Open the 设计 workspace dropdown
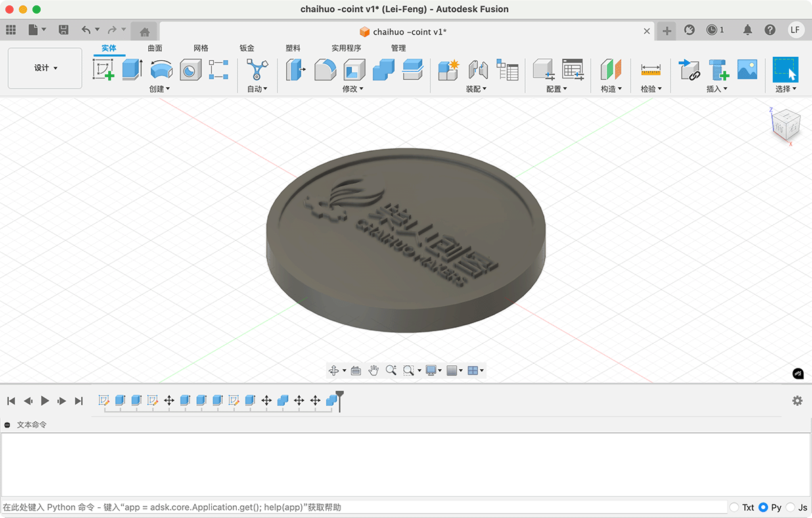This screenshot has width=812, height=518. pos(45,68)
